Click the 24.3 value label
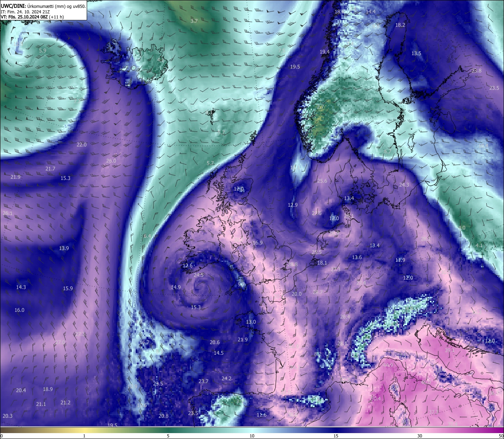The height and width of the screenshot is (439, 504). (404, 185)
